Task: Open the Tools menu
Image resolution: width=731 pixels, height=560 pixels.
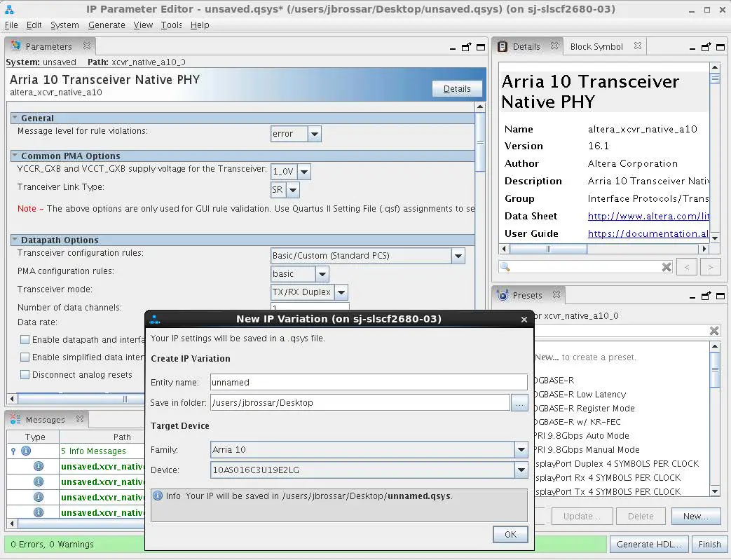Action: coord(172,25)
